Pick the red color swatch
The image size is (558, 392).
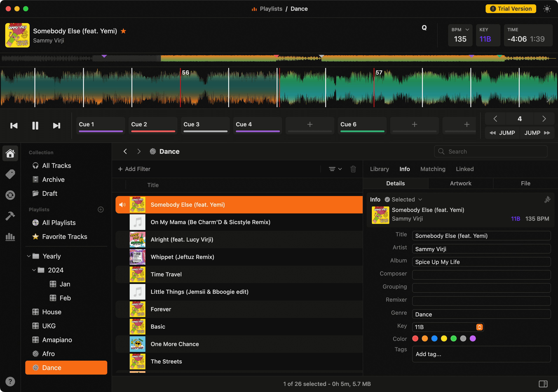click(415, 338)
